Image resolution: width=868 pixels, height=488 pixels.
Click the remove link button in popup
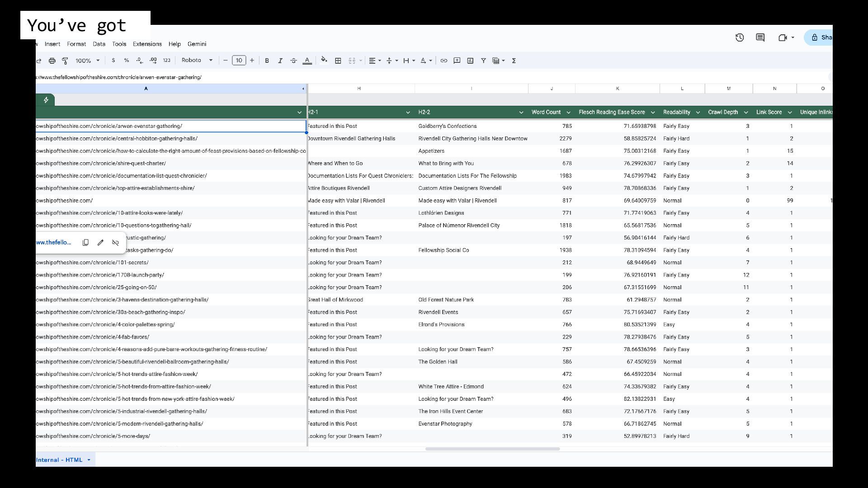pos(115,243)
